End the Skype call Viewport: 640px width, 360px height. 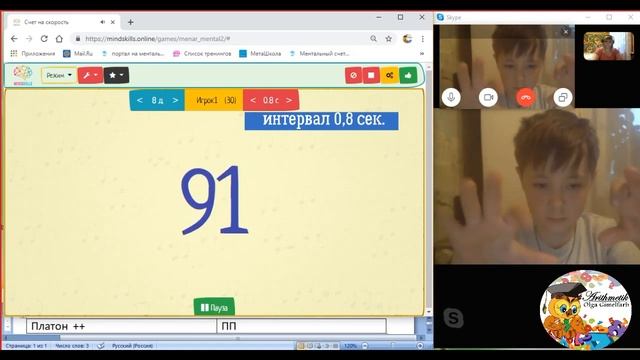coord(525,98)
